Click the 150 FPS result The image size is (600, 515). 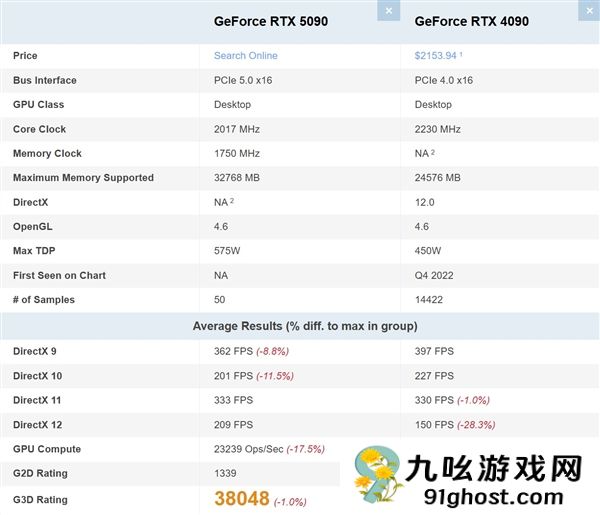[434, 425]
